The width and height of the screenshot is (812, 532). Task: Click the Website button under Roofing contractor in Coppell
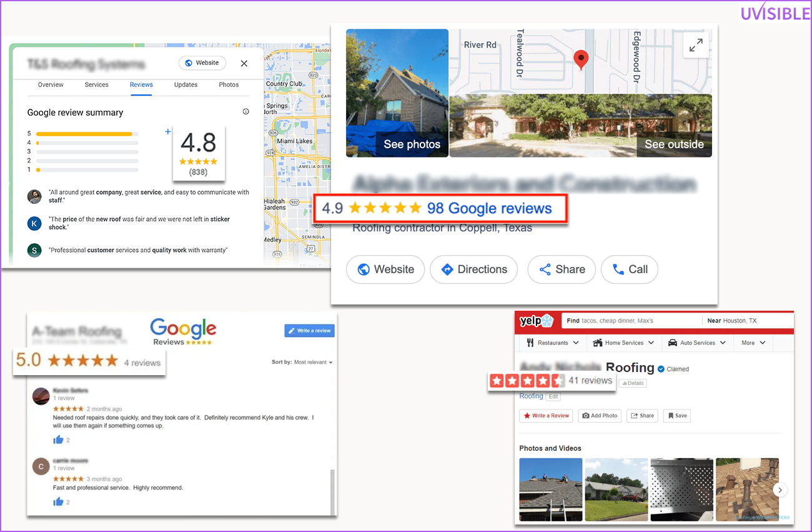(x=385, y=269)
